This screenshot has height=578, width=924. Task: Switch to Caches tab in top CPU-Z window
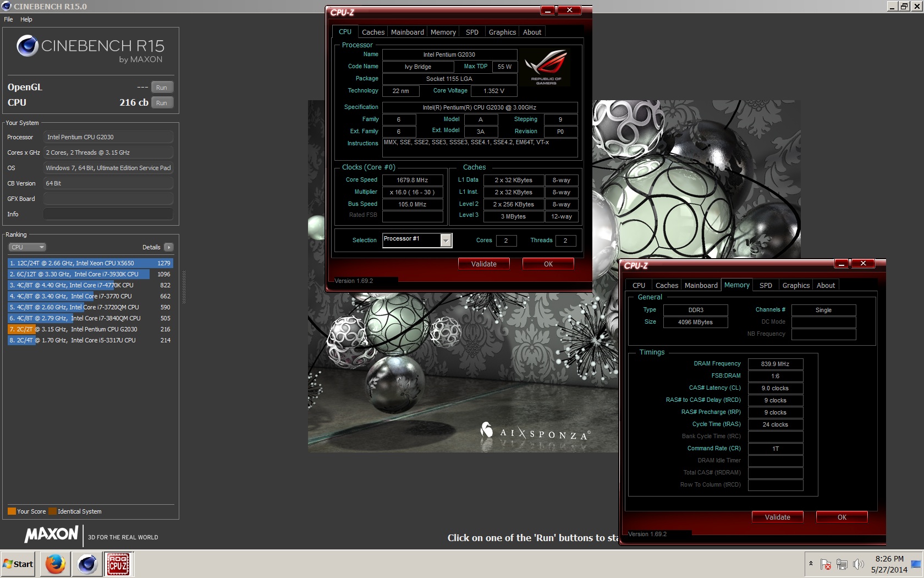point(373,32)
